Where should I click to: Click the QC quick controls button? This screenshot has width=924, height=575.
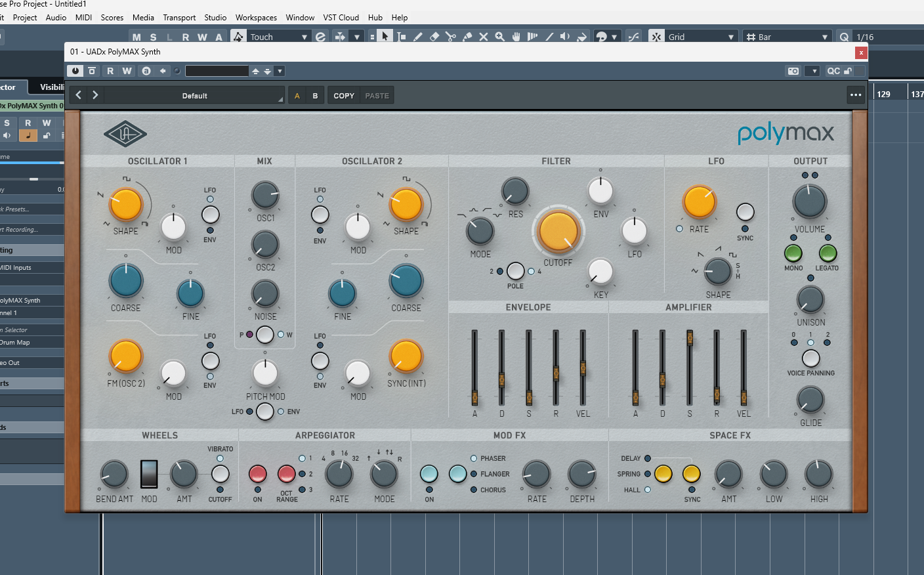click(833, 71)
